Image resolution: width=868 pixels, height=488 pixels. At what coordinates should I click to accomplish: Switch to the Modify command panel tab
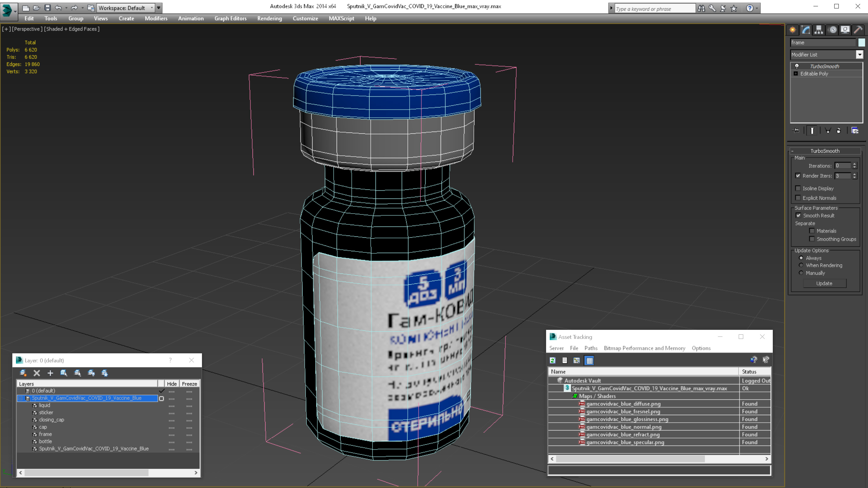coord(806,30)
